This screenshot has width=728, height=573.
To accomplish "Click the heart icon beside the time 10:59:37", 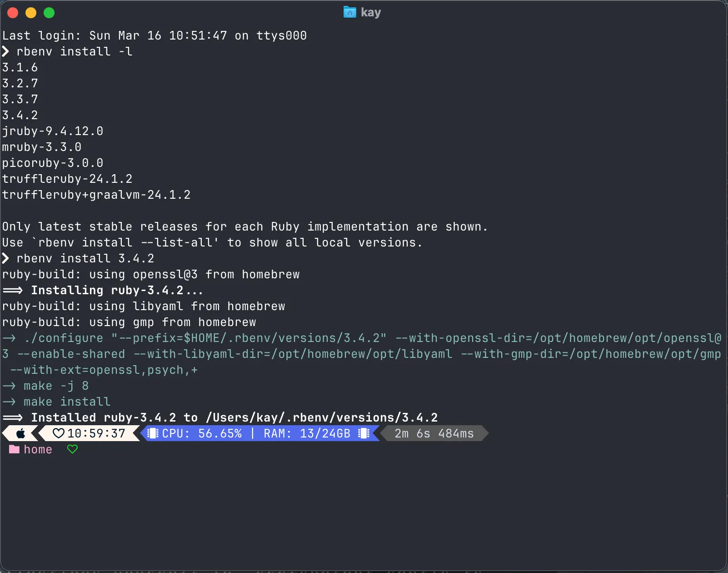I will (59, 433).
